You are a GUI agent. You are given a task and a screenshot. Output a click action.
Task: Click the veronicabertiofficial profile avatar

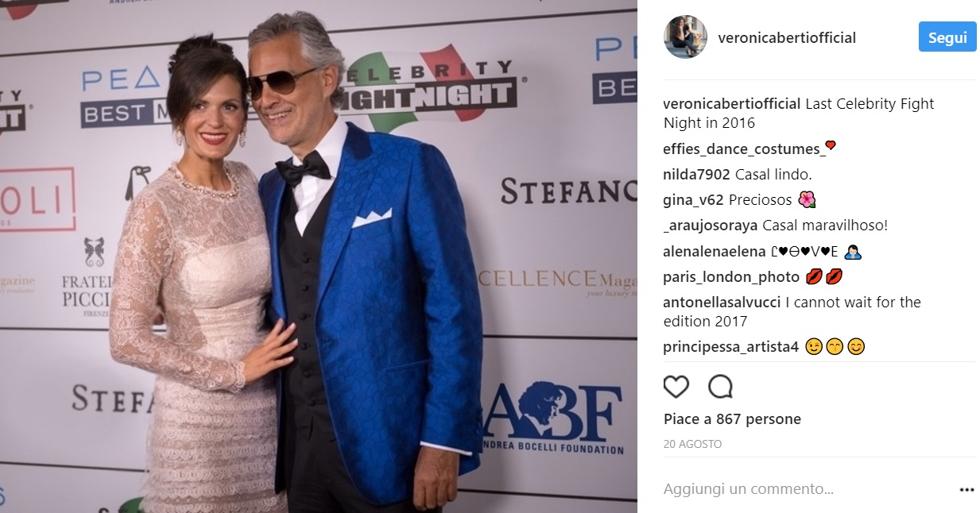(x=685, y=37)
